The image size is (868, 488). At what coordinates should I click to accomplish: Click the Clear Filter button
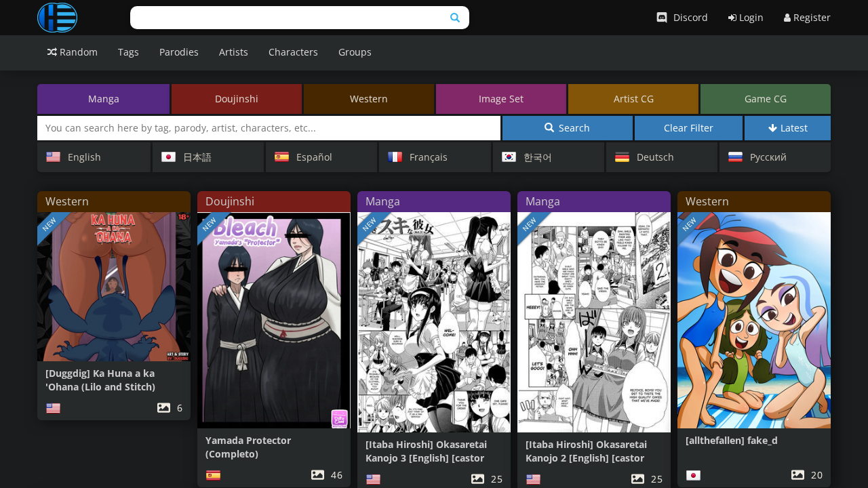coord(688,128)
